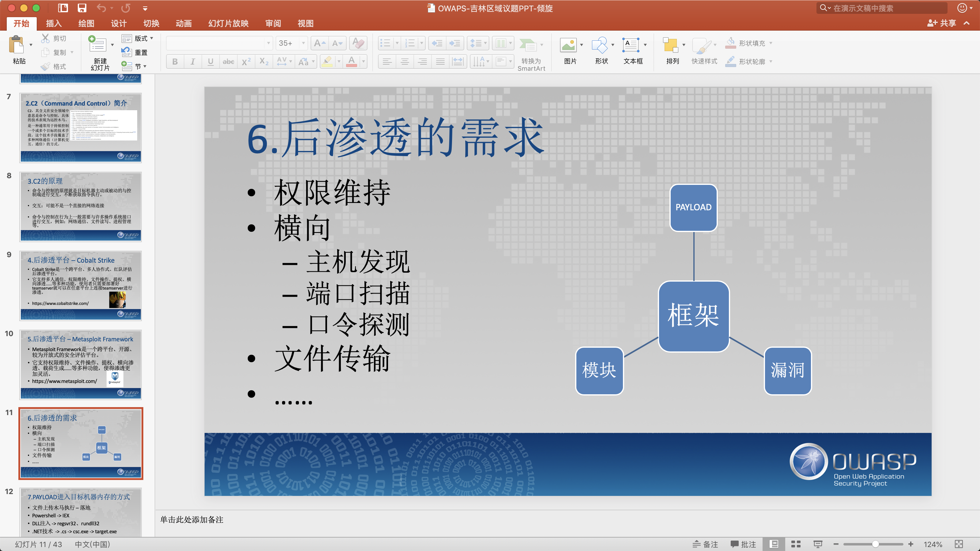The width and height of the screenshot is (980, 551).
Task: Open the Design (设计) tab
Action: tap(118, 24)
